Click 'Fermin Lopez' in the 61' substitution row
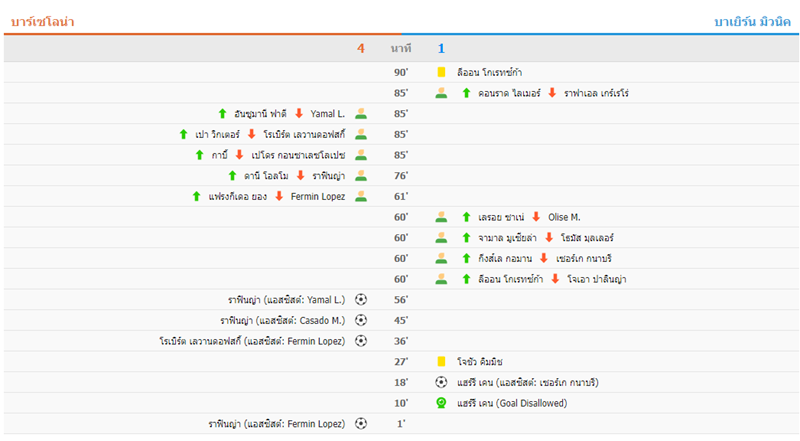The width and height of the screenshot is (800, 441). 318,197
